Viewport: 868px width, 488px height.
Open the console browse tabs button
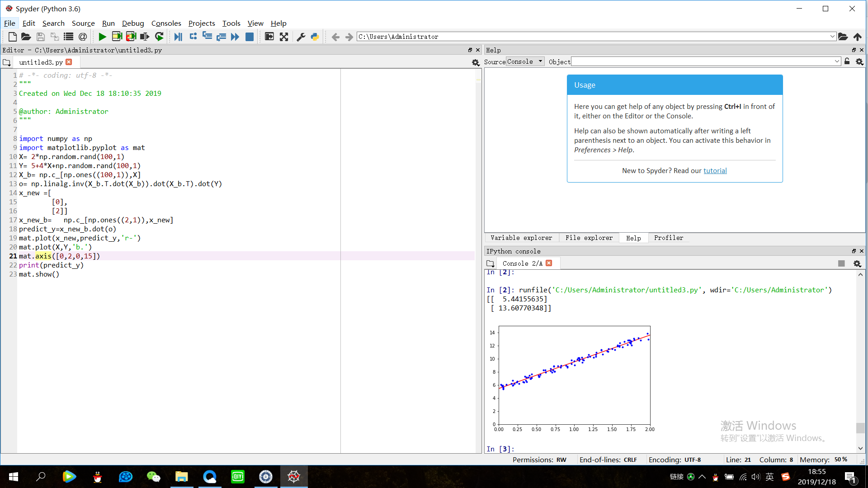[x=491, y=263]
